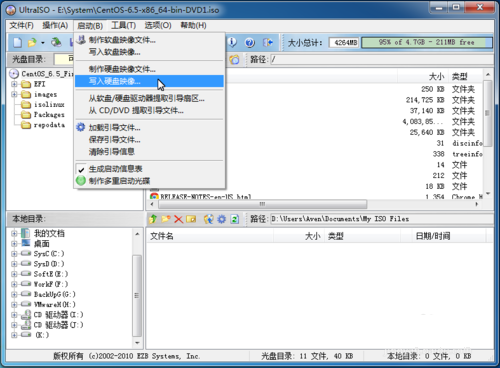
Task: Click the exit icon beside help
Action: point(268,43)
